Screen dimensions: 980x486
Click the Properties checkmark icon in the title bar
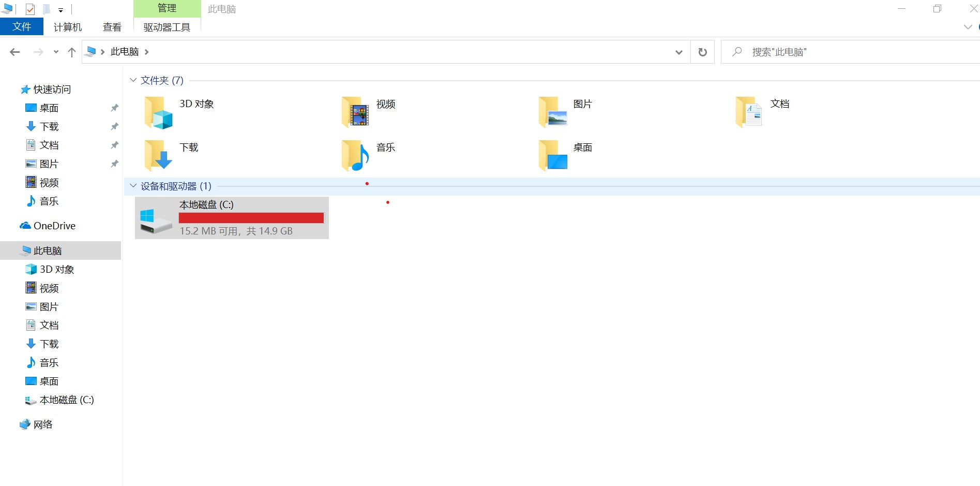[30, 9]
